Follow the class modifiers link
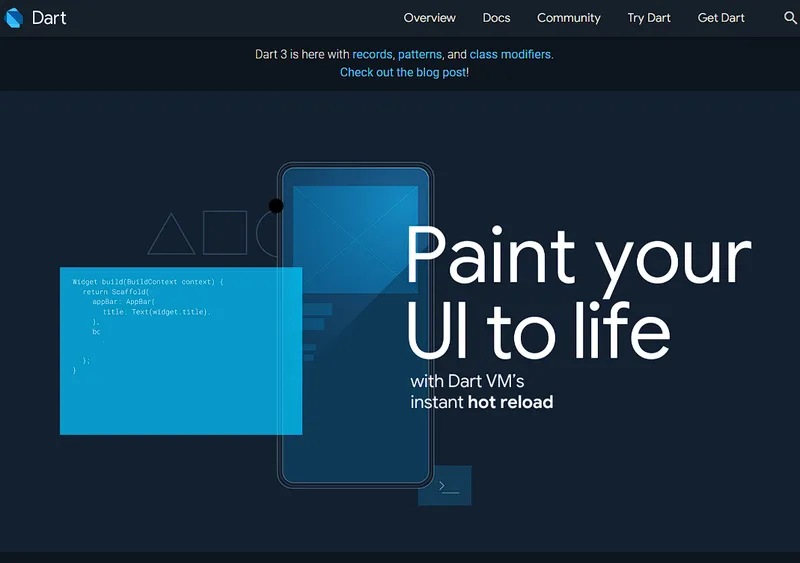The image size is (800, 563). [x=510, y=55]
